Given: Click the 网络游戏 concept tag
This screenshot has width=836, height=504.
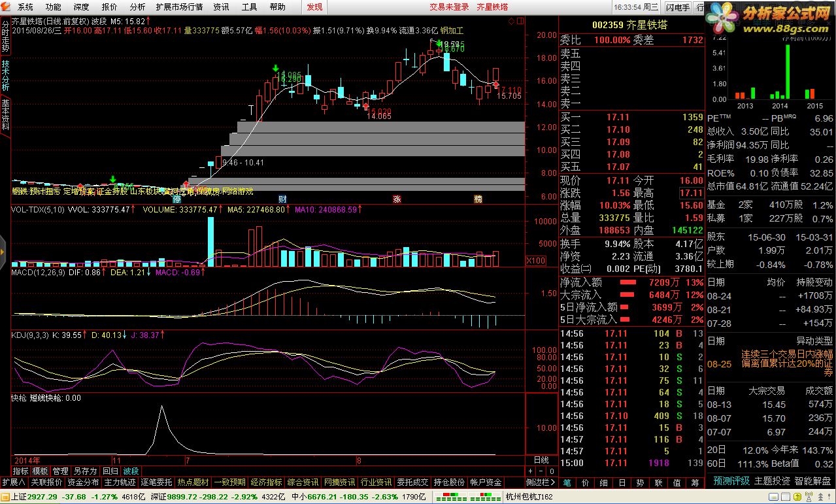Looking at the screenshot, I should [237, 191].
